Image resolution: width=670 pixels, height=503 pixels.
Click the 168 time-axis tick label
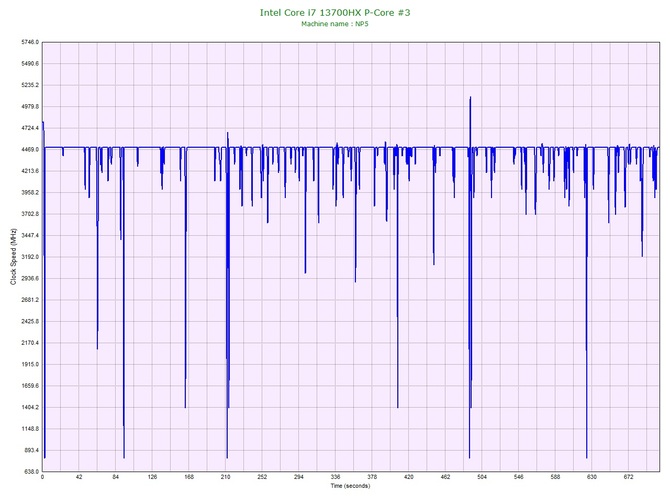189,477
